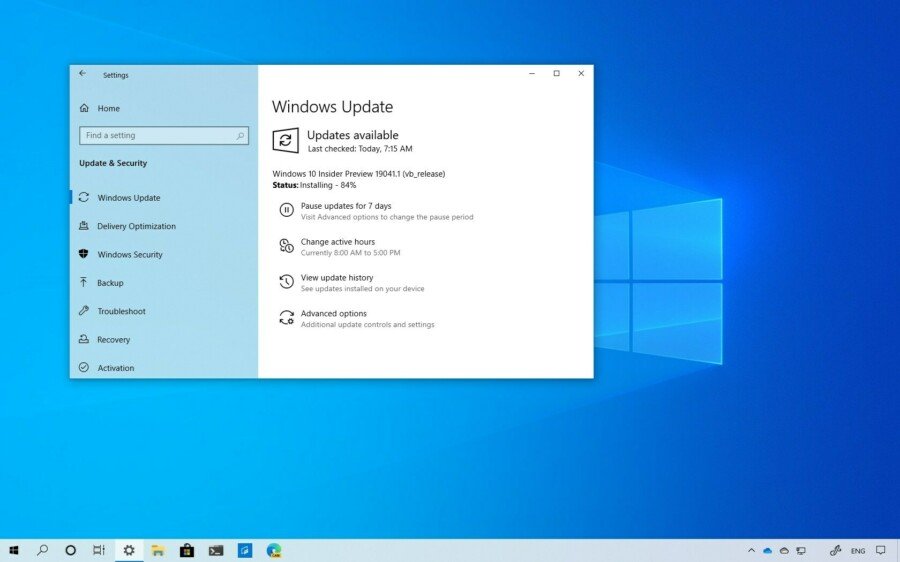
Task: Open File Explorer from the taskbar
Action: (158, 551)
